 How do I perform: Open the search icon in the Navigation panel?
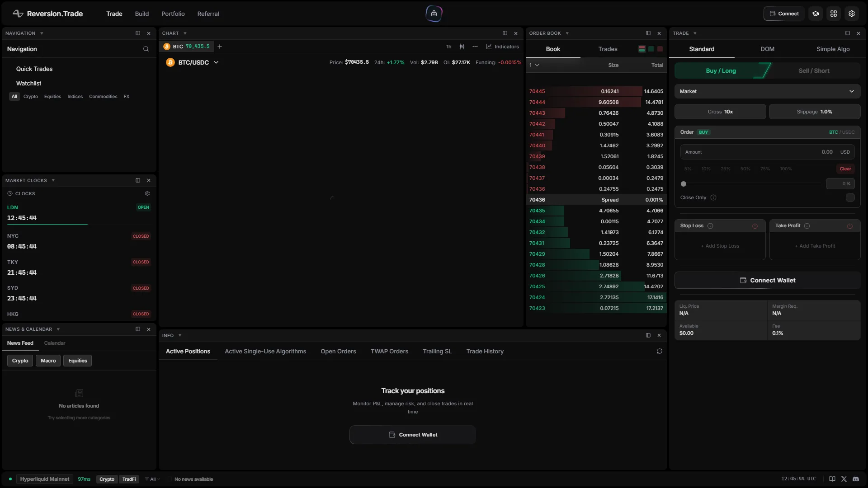[x=146, y=49]
